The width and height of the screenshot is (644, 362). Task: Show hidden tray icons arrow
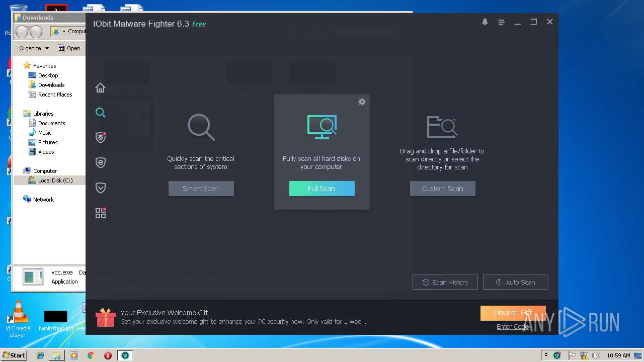(x=546, y=355)
